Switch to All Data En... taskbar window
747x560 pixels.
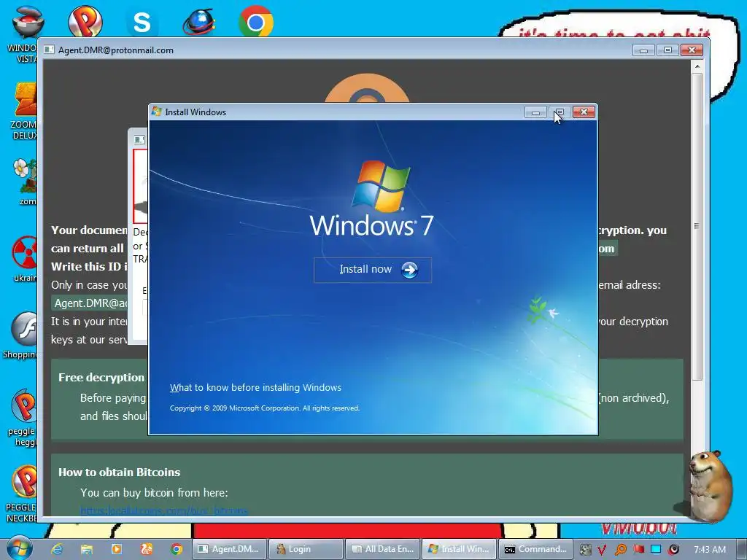coord(382,549)
